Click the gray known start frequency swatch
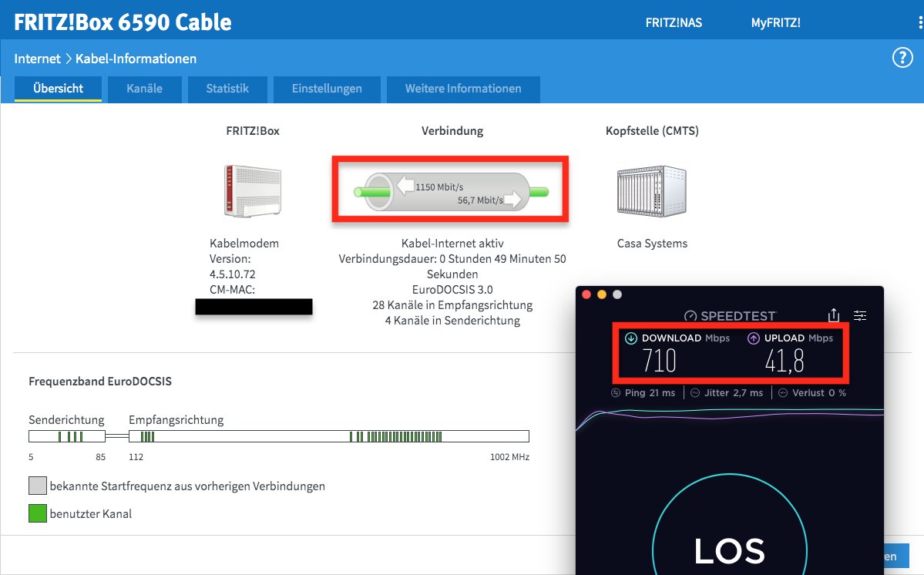The height and width of the screenshot is (575, 924). coord(38,486)
